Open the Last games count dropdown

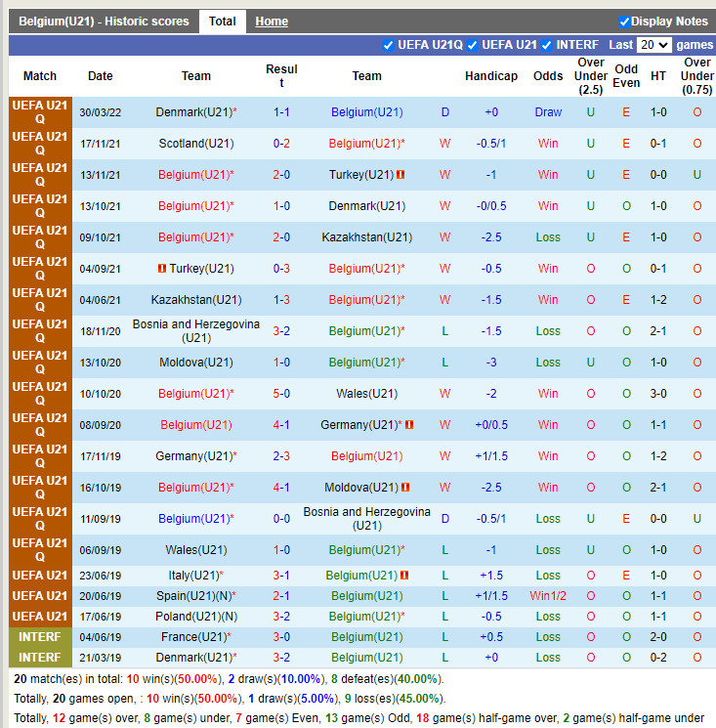653,45
